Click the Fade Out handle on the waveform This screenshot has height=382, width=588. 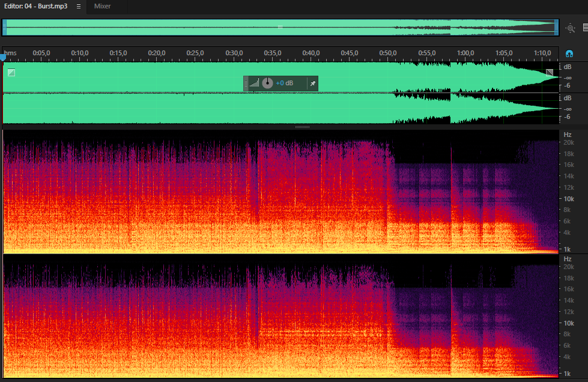pyautogui.click(x=550, y=72)
